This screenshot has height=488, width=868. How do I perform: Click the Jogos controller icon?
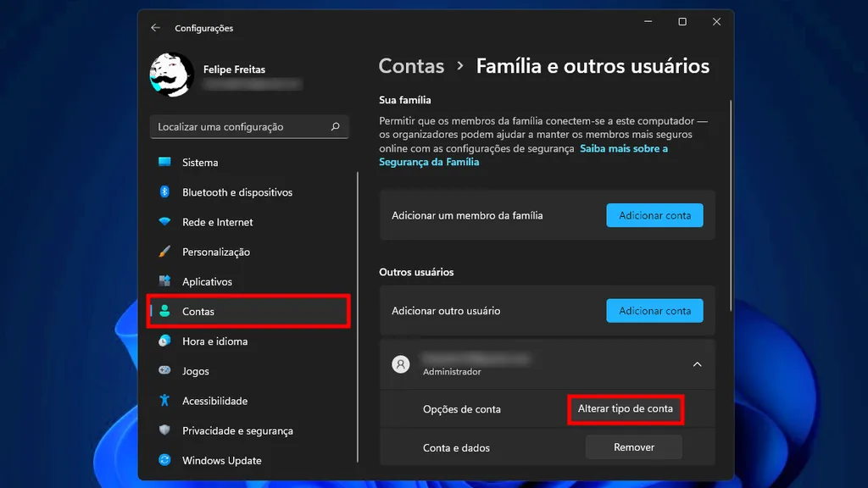tap(164, 370)
